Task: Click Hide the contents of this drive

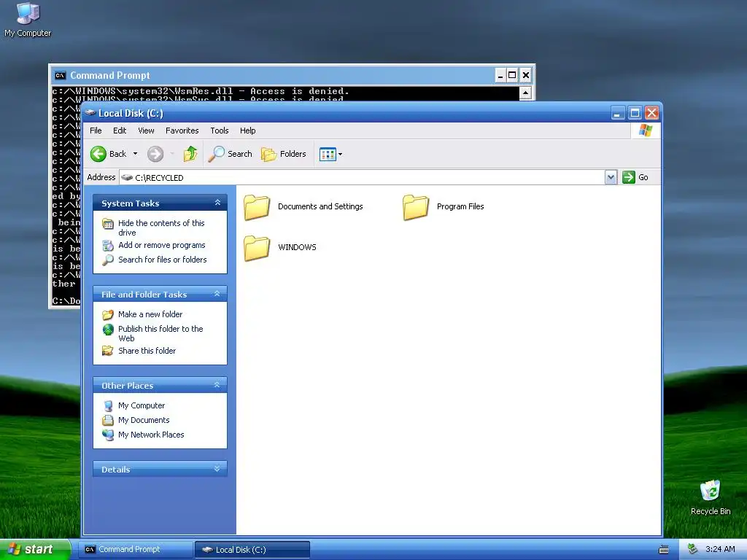Action: (161, 227)
